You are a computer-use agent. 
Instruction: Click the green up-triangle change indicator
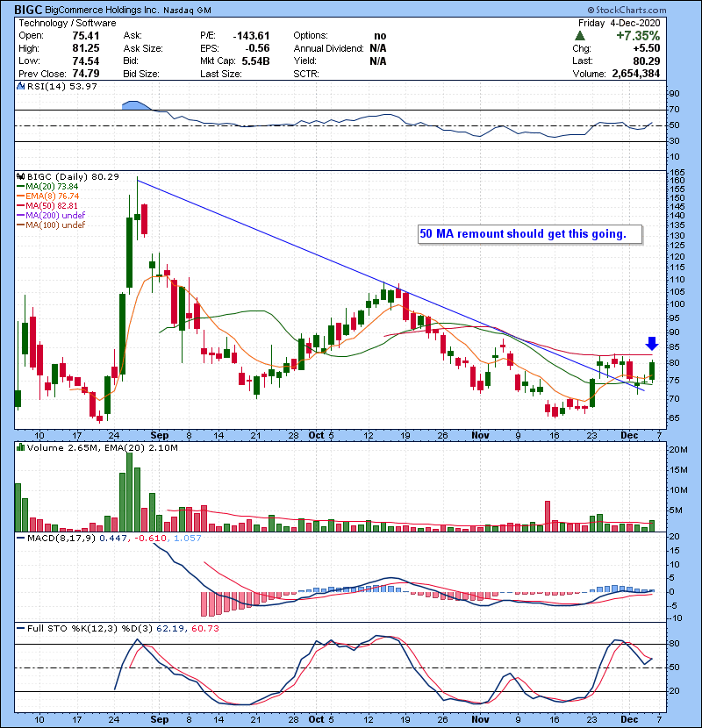pos(579,35)
